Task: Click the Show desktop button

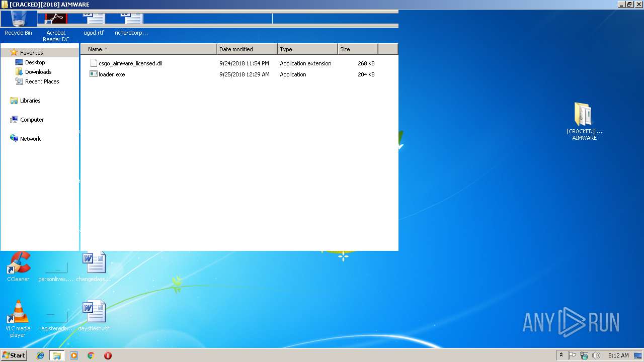Action: point(638,355)
